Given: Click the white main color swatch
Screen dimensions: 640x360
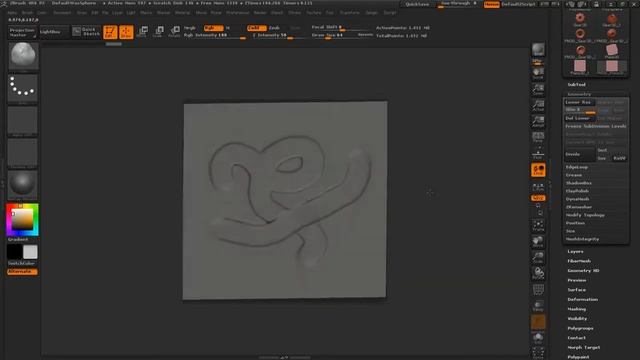Looking at the screenshot, I should click(30, 252).
